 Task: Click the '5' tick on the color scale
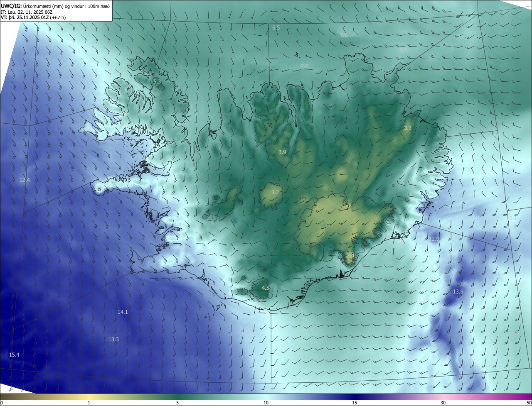177,403
